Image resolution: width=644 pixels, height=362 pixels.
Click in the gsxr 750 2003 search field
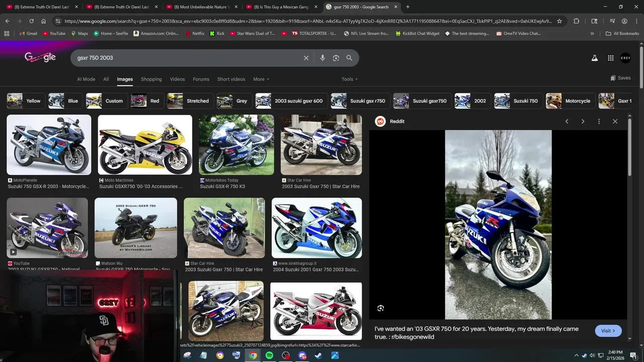186,58
